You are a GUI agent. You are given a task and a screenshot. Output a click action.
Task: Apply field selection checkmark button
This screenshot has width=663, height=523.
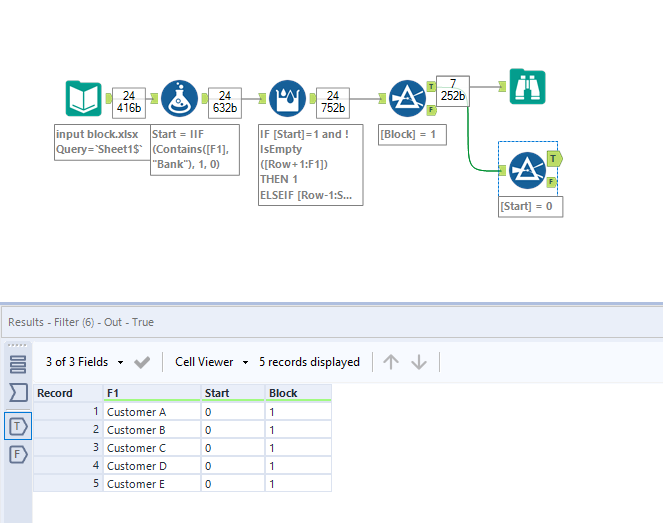(x=142, y=362)
